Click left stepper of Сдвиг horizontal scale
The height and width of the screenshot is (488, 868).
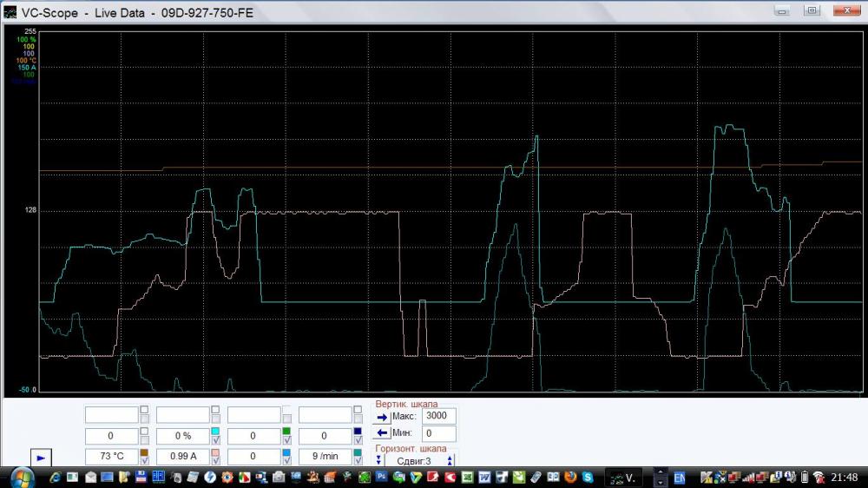(x=379, y=459)
